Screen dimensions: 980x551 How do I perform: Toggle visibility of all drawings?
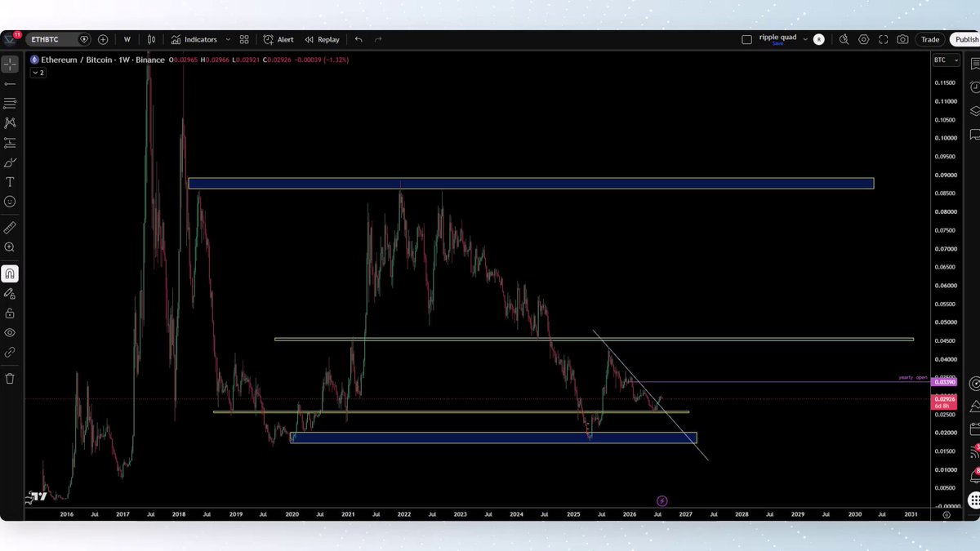pyautogui.click(x=10, y=333)
